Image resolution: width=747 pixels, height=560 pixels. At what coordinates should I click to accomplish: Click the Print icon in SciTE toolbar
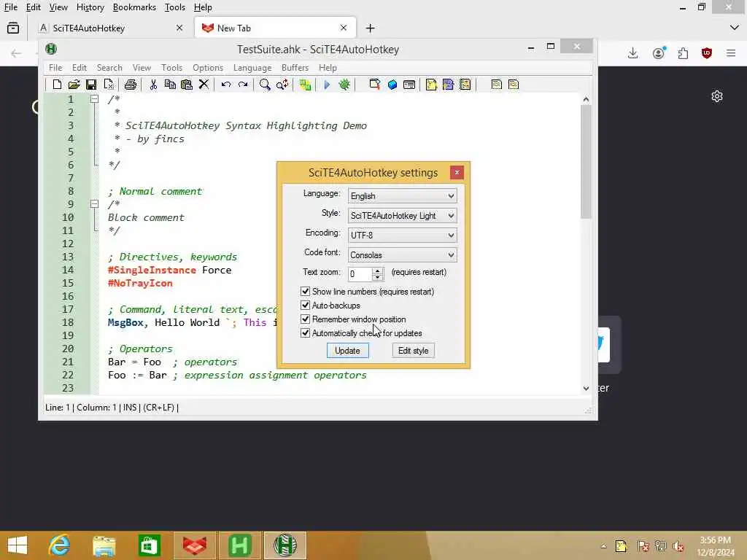130,85
